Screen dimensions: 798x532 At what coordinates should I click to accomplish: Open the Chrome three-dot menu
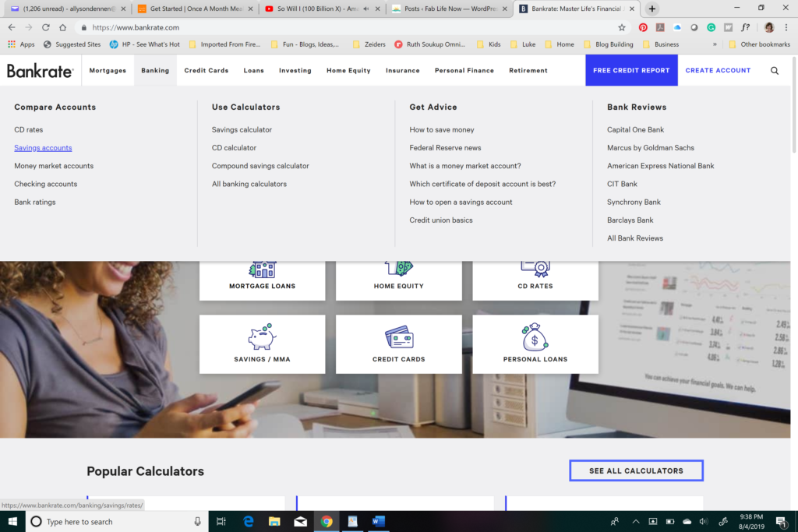point(786,27)
